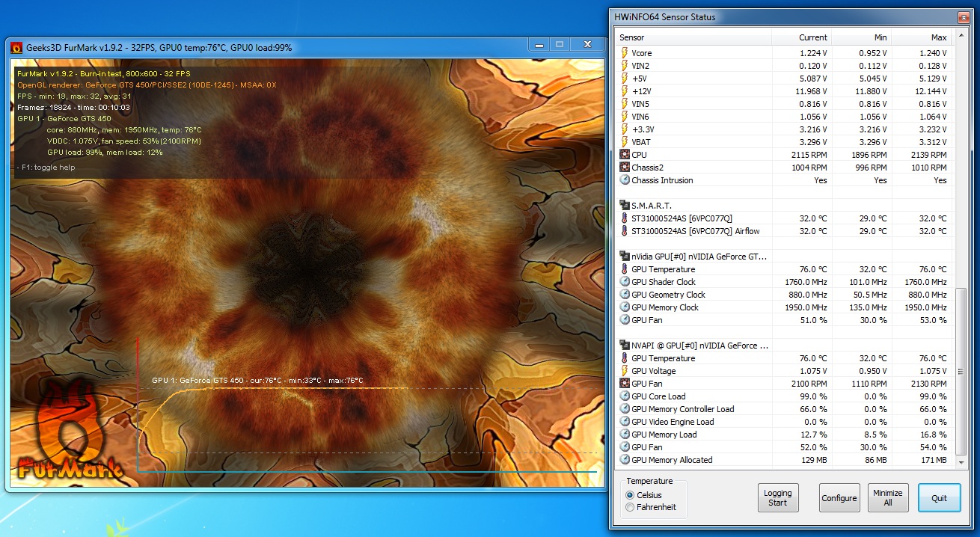Click the voltage icon next to VIN2
Image resolution: width=980 pixels, height=537 pixels.
click(625, 66)
